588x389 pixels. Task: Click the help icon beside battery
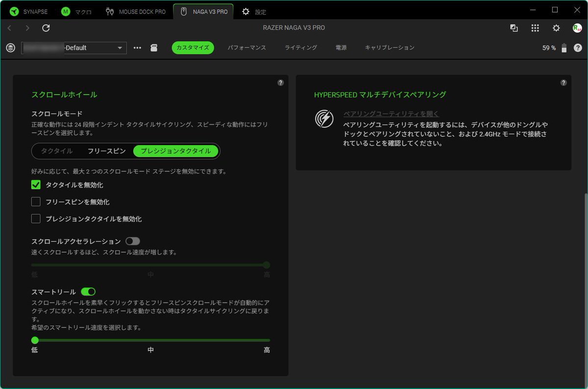coord(578,48)
